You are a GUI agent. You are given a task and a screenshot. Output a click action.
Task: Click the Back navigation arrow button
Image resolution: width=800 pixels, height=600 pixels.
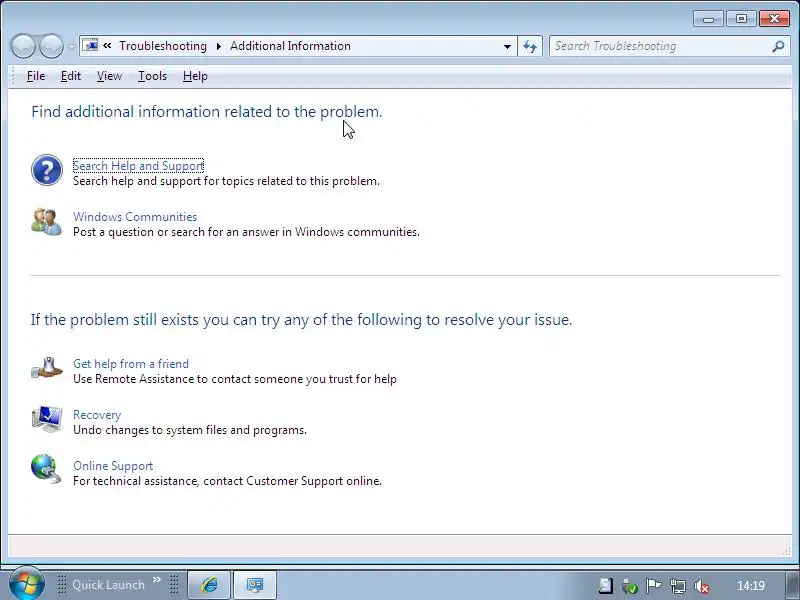pos(23,46)
